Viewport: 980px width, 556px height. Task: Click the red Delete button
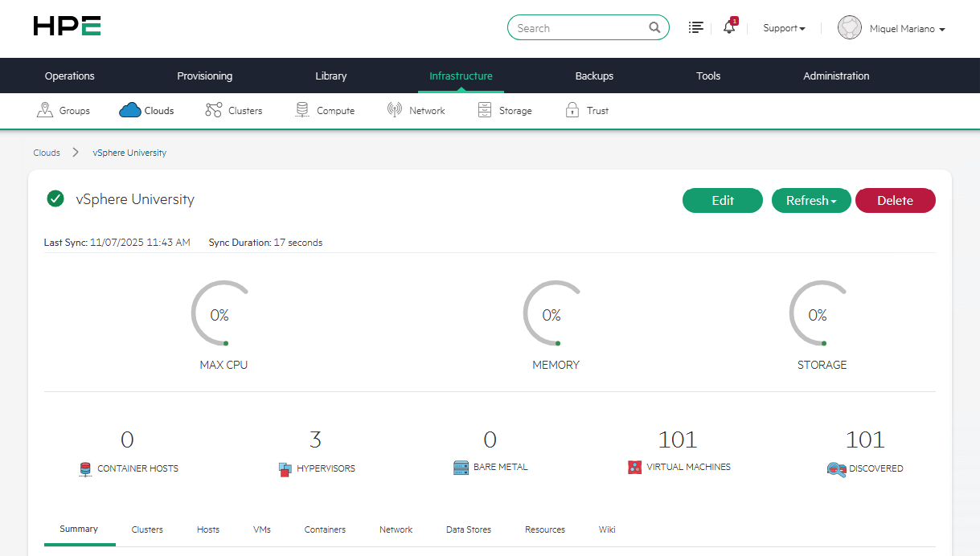click(896, 201)
